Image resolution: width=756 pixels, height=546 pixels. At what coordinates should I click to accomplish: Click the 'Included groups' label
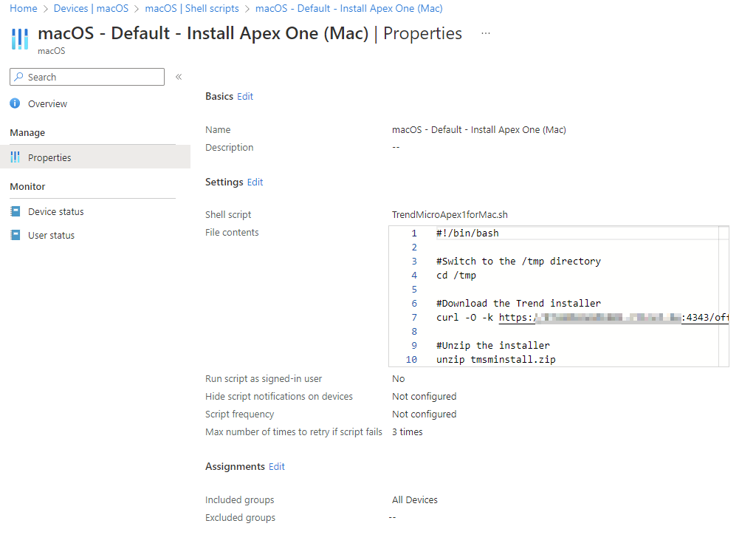240,500
